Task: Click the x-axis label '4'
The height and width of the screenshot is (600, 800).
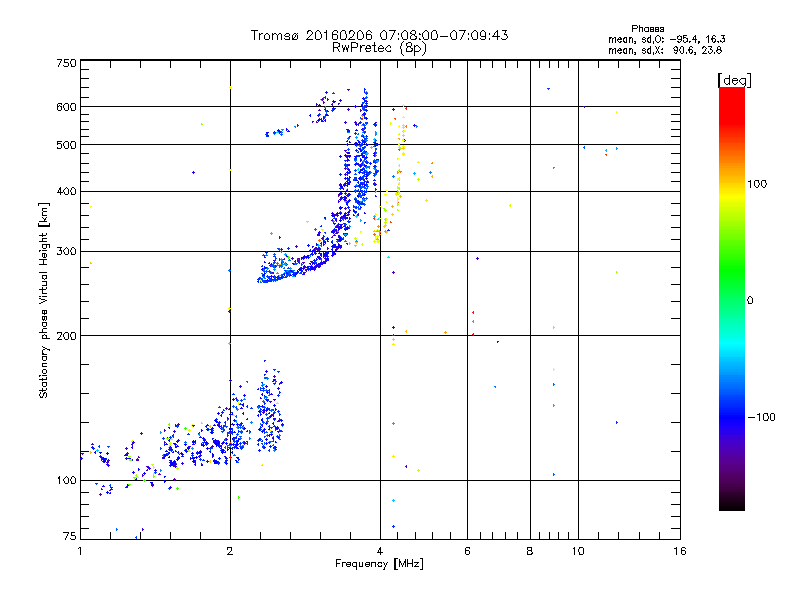Action: point(380,551)
